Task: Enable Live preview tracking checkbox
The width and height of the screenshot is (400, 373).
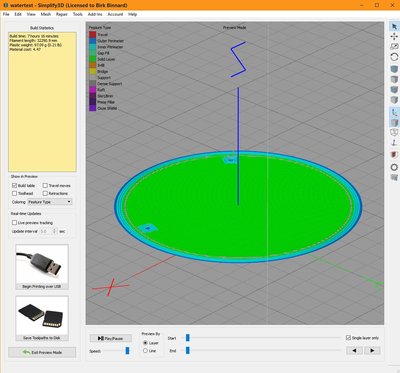Action: click(14, 222)
